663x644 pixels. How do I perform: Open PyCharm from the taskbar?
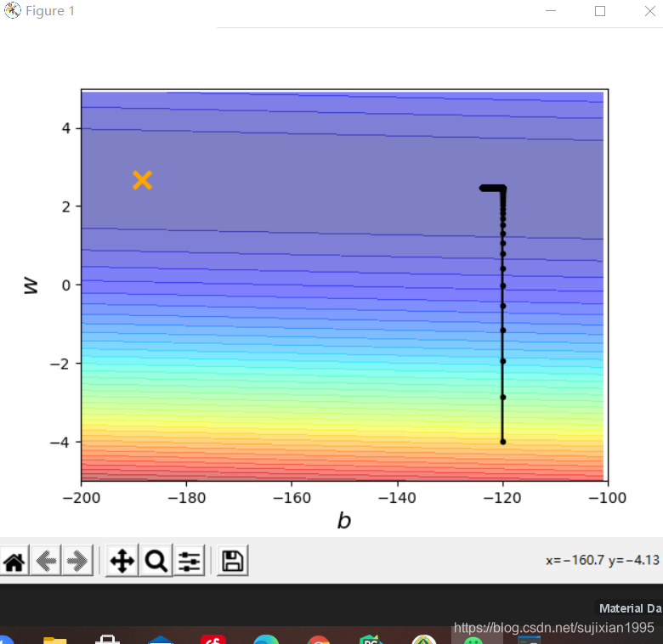pyautogui.click(x=371, y=640)
